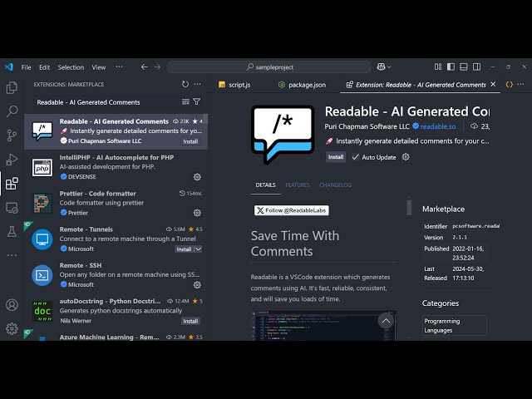This screenshot has height=399, width=532.
Task: Open the Testing flask icon view
Action: (12, 232)
